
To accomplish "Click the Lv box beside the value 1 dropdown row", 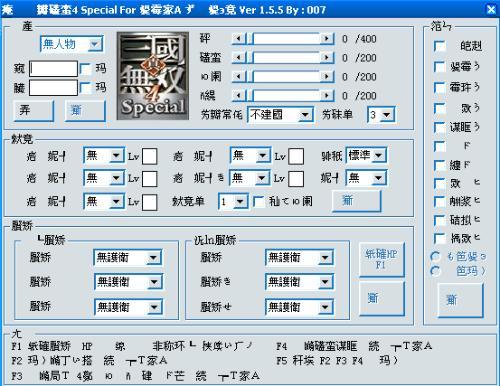I will [x=150, y=202].
